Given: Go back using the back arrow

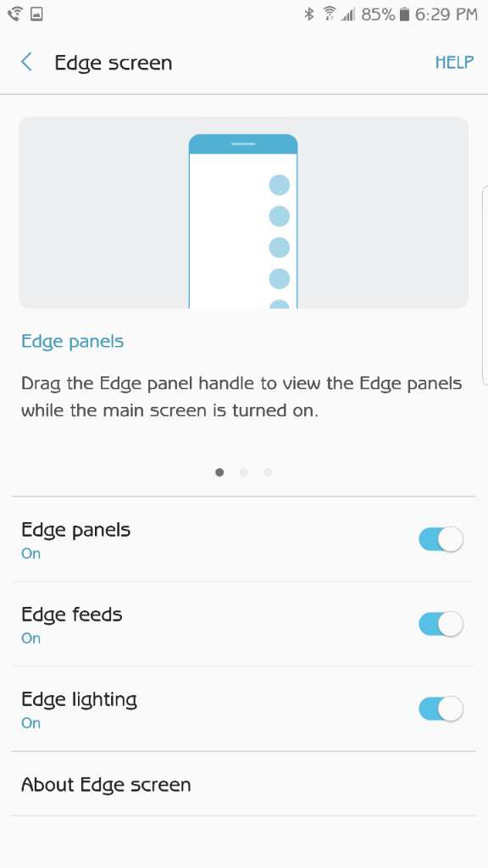Looking at the screenshot, I should click(26, 62).
